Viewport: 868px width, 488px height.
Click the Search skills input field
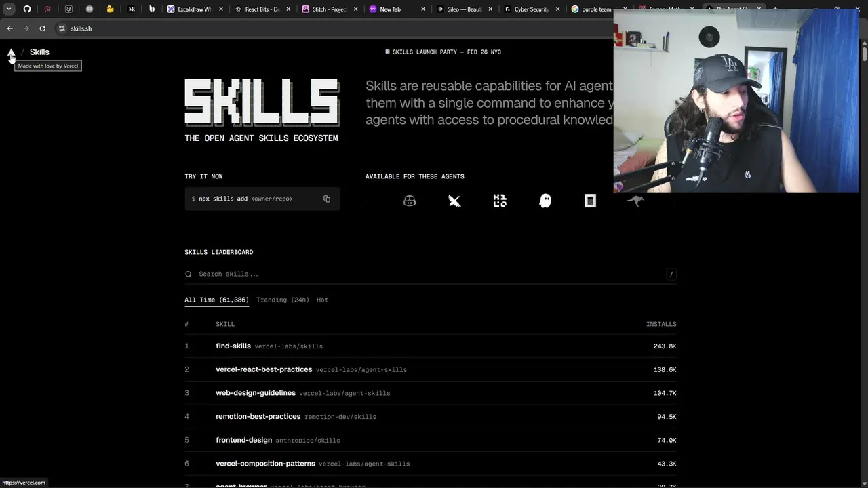[431, 274]
